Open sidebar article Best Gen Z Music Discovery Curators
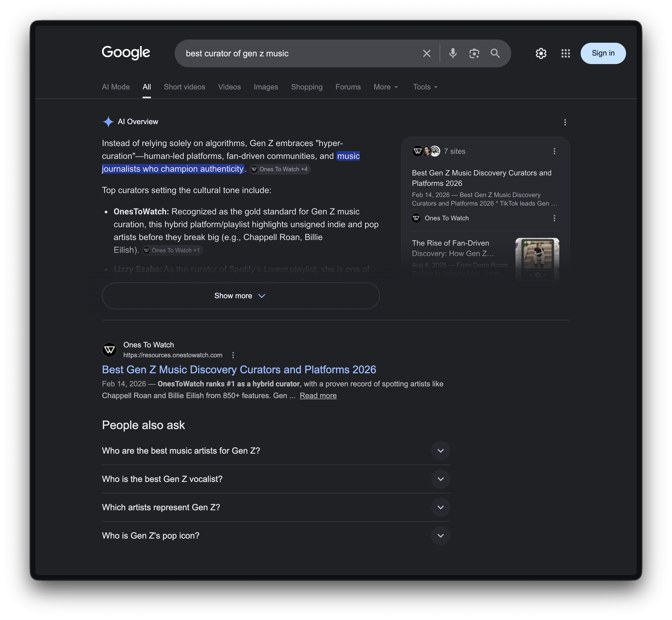The width and height of the screenshot is (672, 620). pyautogui.click(x=481, y=178)
